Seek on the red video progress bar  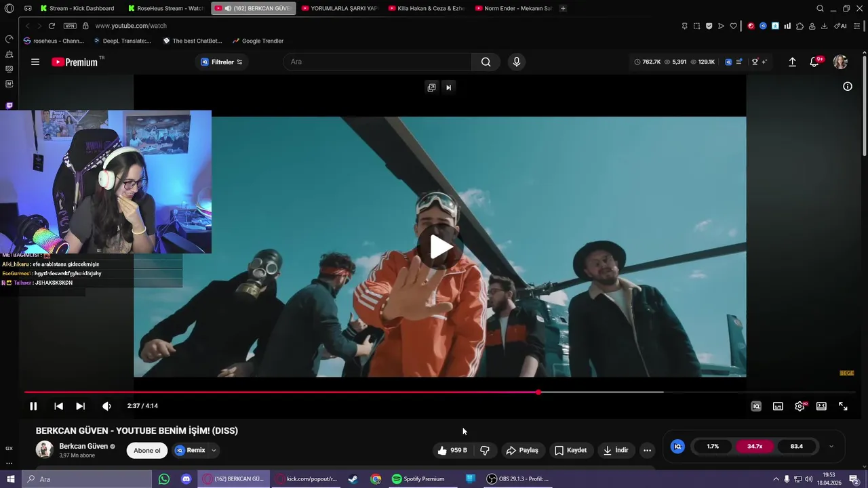tap(281, 392)
